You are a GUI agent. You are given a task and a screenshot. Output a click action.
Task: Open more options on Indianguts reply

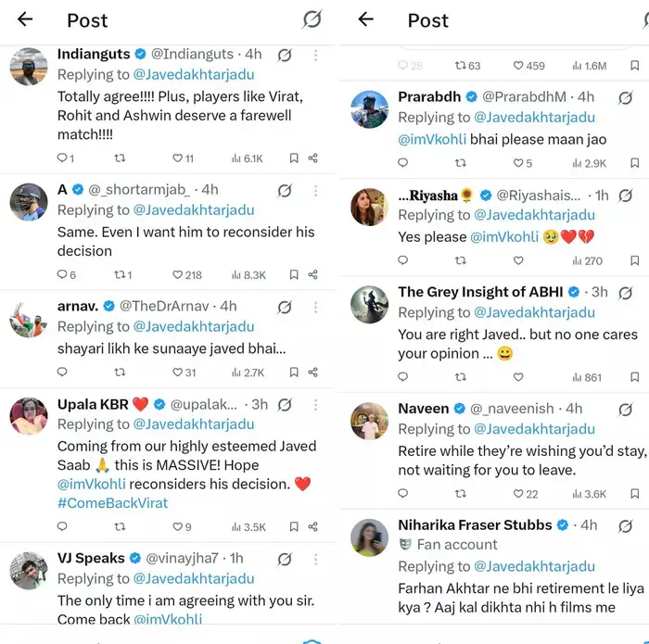click(x=315, y=55)
